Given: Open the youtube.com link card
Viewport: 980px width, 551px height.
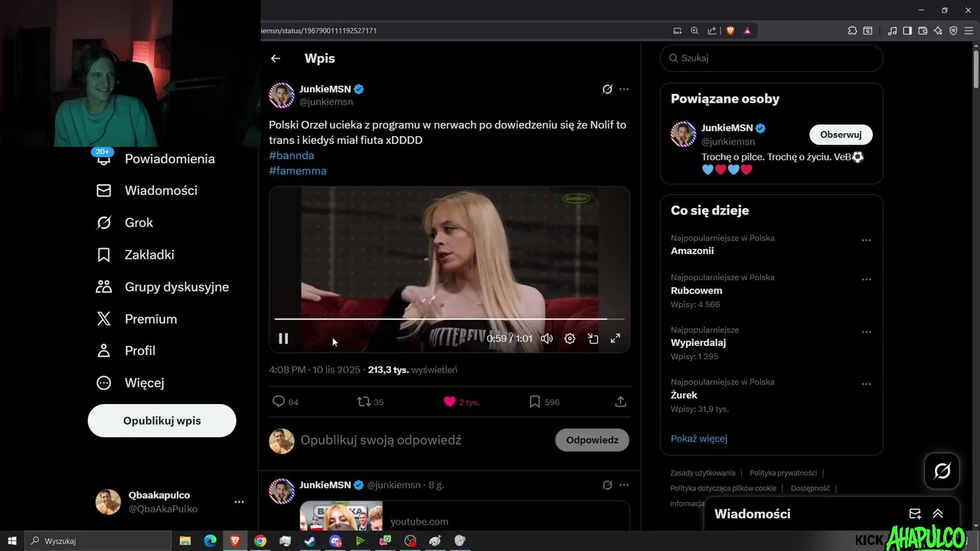Looking at the screenshot, I should coord(465,517).
